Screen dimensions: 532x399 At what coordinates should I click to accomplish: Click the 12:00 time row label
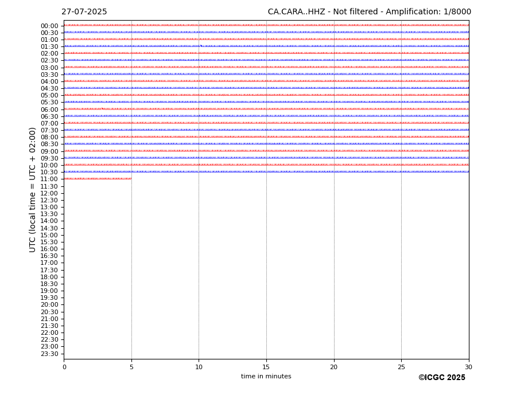pyautogui.click(x=49, y=194)
